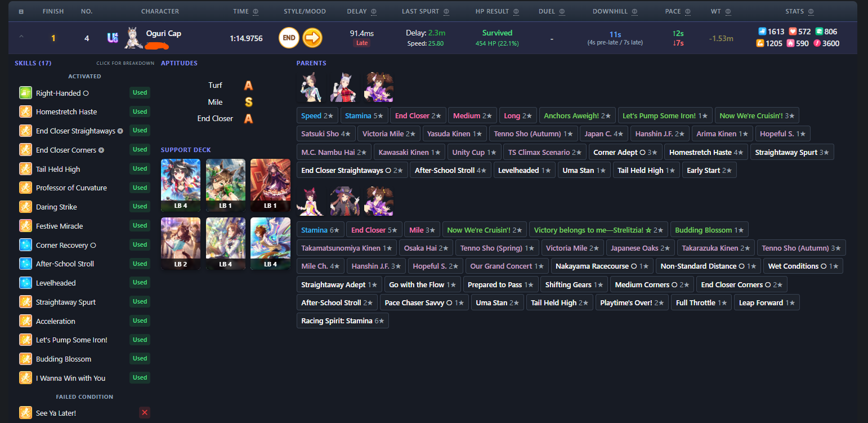Click the CLICK FOR BREAKDOWN label
Viewport: 868px width, 423px height.
point(125,63)
